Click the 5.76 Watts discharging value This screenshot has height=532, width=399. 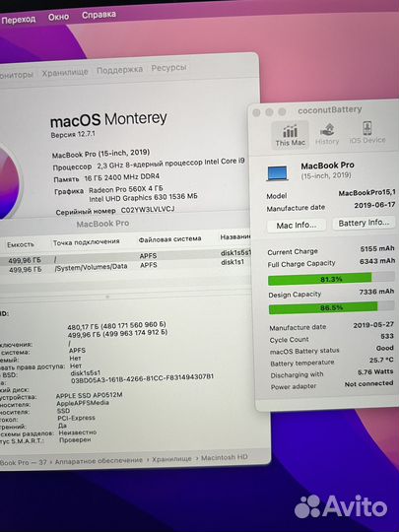coord(375,371)
